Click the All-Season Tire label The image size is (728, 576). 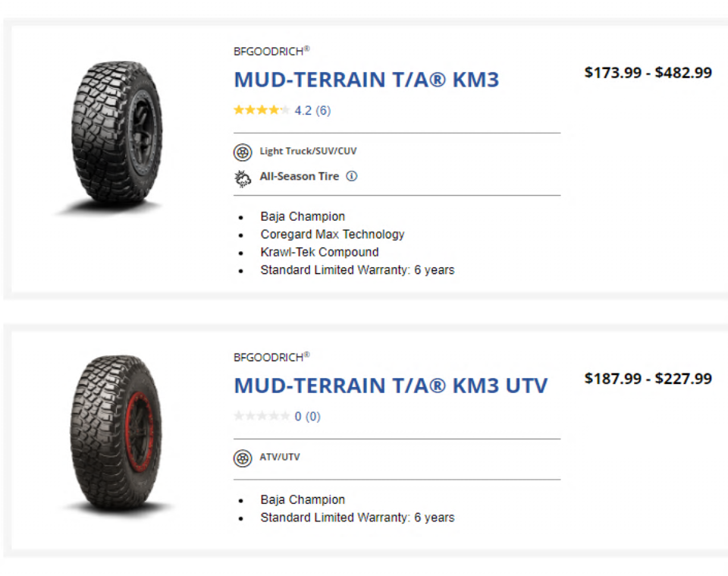tap(300, 176)
